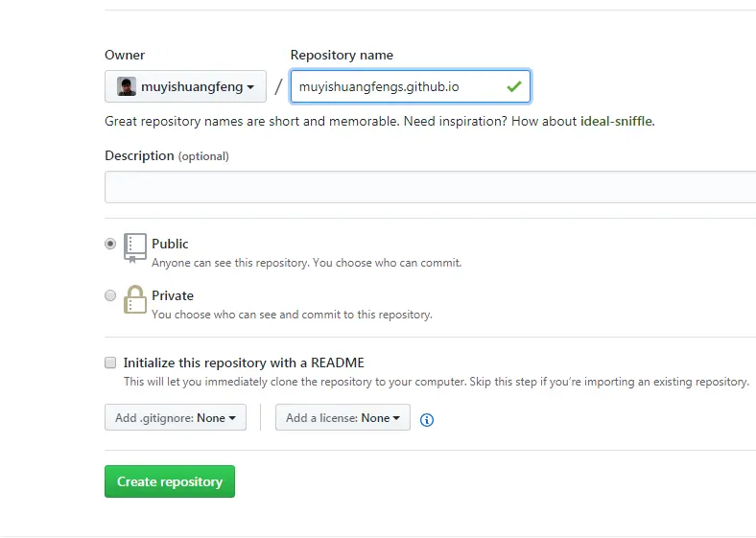Use the suggested name ideal-sniffle
The height and width of the screenshot is (538, 756).
[616, 121]
